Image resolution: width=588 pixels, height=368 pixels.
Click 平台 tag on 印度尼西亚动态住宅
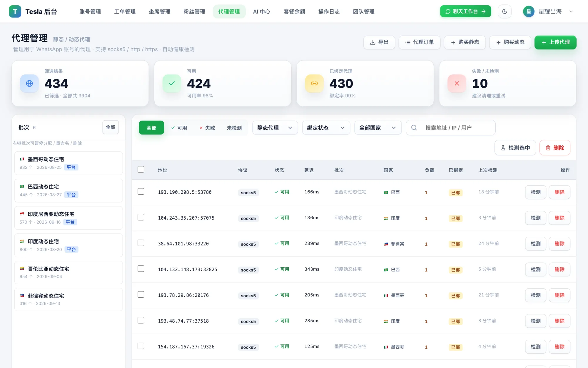(70, 222)
